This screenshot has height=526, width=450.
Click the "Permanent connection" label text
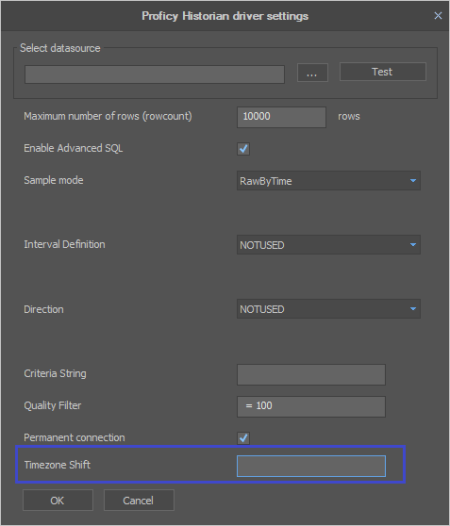74,437
